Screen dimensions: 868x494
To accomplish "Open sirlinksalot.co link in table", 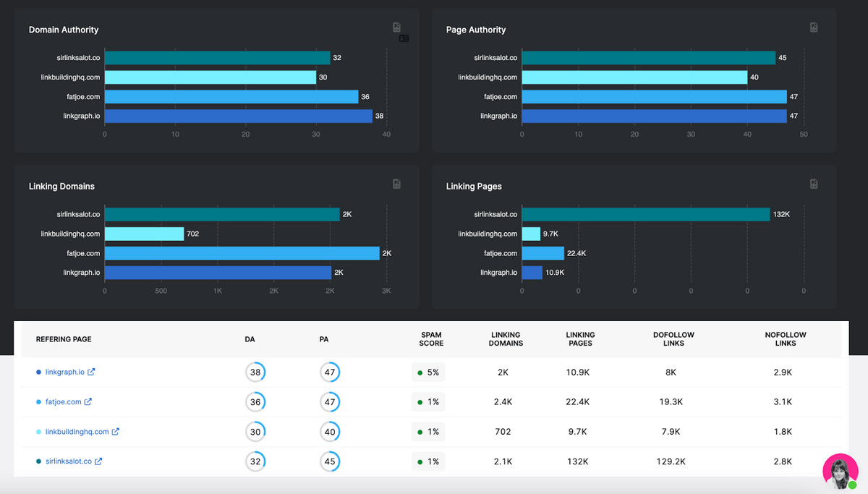I will coord(69,461).
